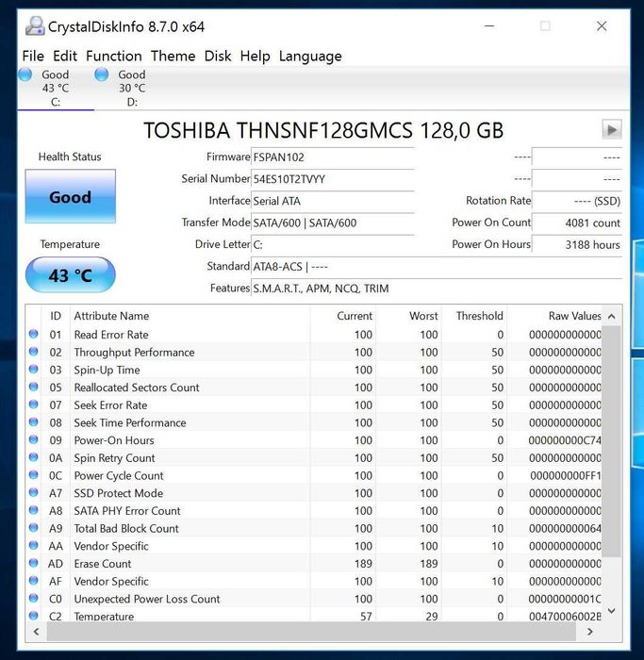Click status dot for Unexpected Power Loss Count

tap(34, 598)
